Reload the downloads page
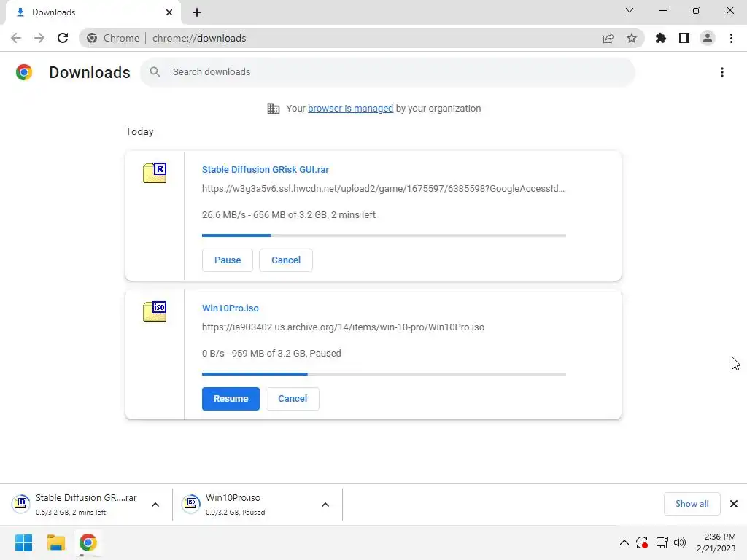Viewport: 747px width, 560px height. coord(63,38)
